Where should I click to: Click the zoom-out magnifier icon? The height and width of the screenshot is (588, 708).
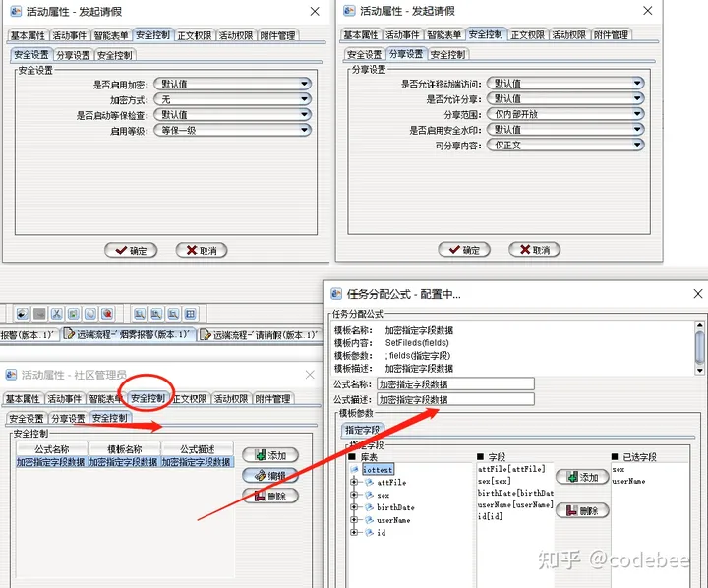(173, 314)
